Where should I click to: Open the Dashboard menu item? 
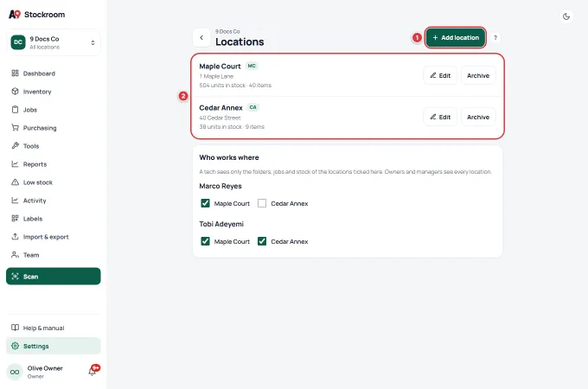point(54,73)
